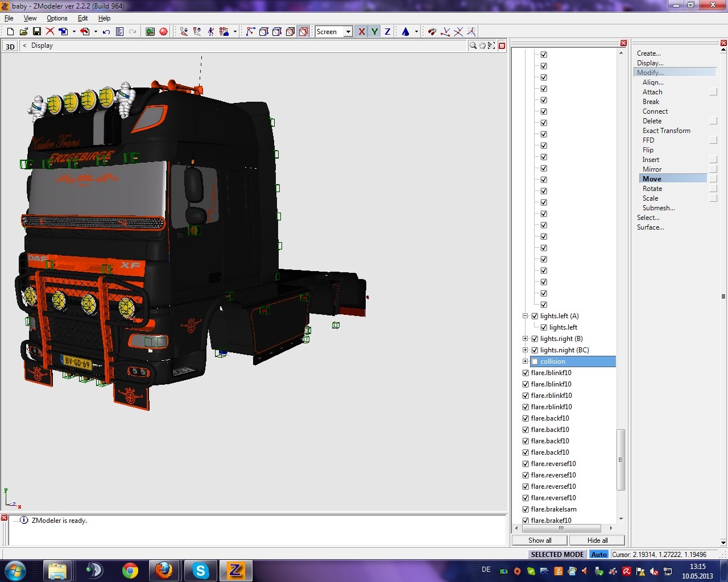Select the objects level cube icon

pos(290,32)
